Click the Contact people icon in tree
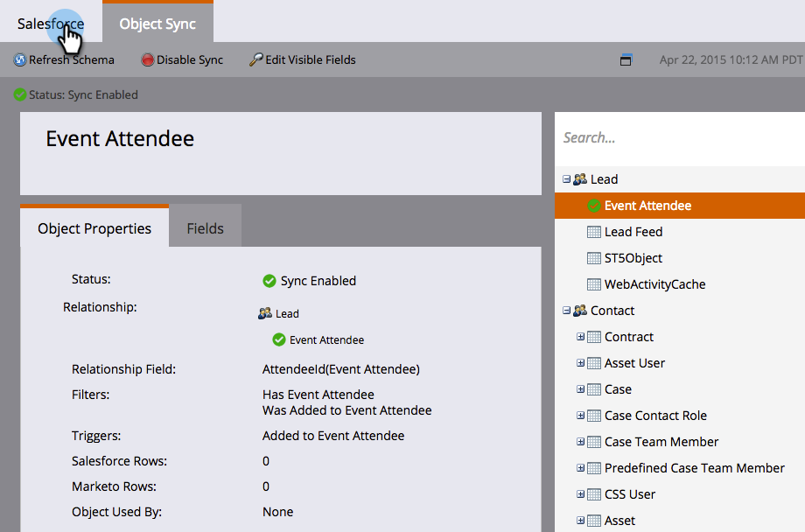Screen dimensions: 805x532 click(579, 311)
